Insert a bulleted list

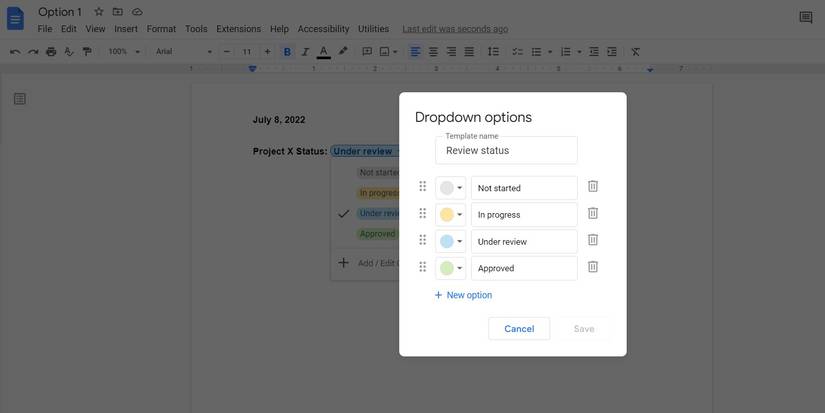point(536,52)
